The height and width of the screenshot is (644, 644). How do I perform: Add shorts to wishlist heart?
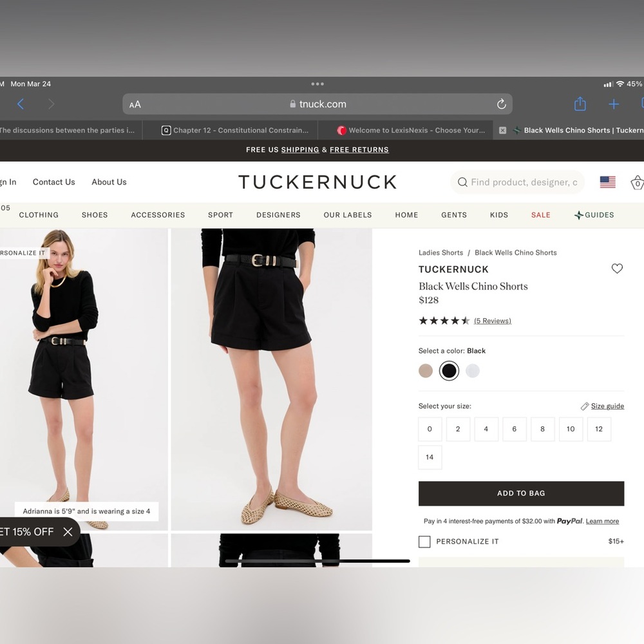point(617,269)
